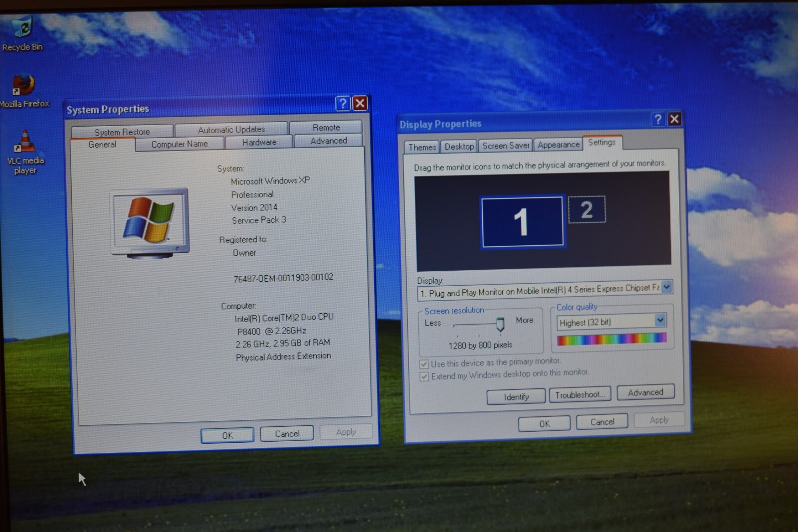Close the Display Properties window
The image size is (798, 532).
(675, 119)
